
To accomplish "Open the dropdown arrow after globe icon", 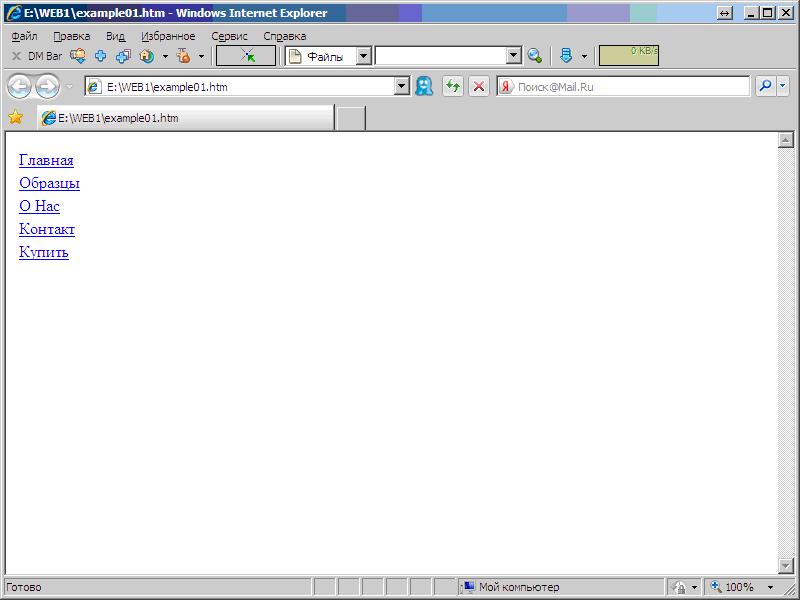I will pyautogui.click(x=165, y=57).
